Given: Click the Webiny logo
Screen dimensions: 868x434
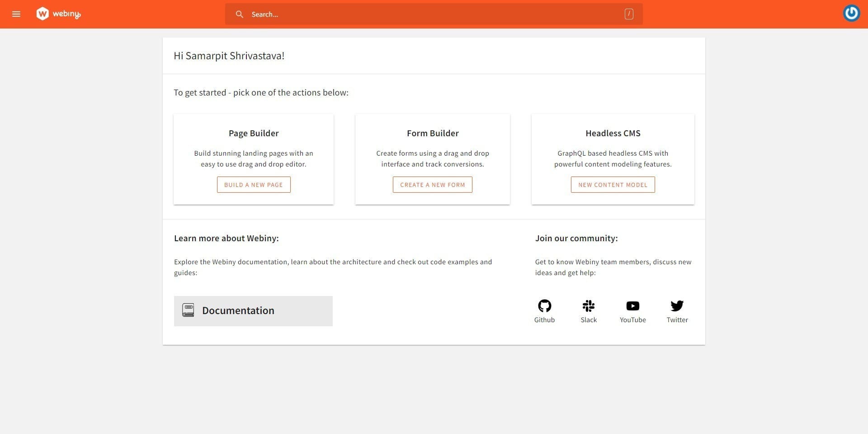Looking at the screenshot, I should click(58, 14).
